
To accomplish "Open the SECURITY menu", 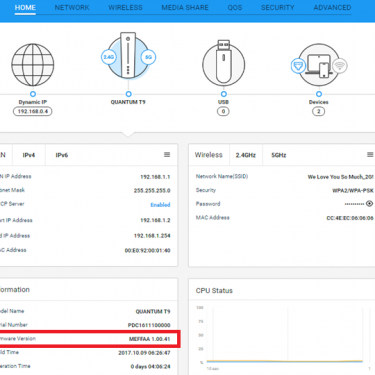I will click(x=278, y=8).
